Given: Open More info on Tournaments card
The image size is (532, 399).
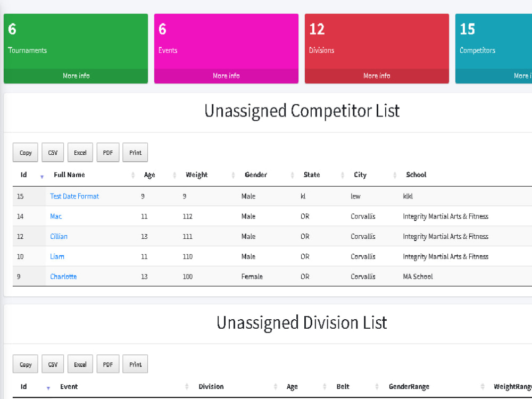Looking at the screenshot, I should click(x=76, y=76).
